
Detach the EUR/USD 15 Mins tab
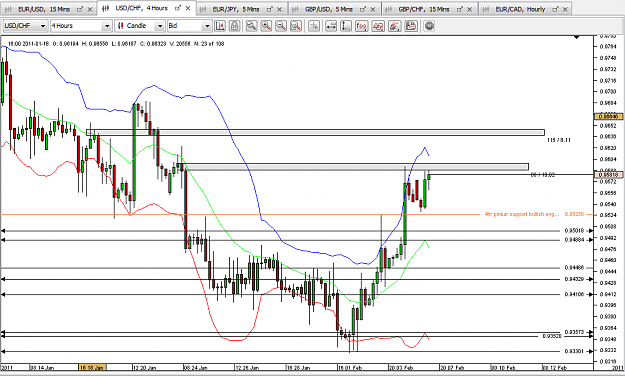click(x=80, y=9)
